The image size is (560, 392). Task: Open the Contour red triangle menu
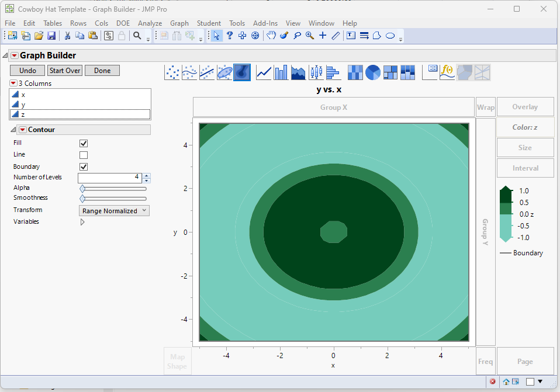pyautogui.click(x=22, y=130)
